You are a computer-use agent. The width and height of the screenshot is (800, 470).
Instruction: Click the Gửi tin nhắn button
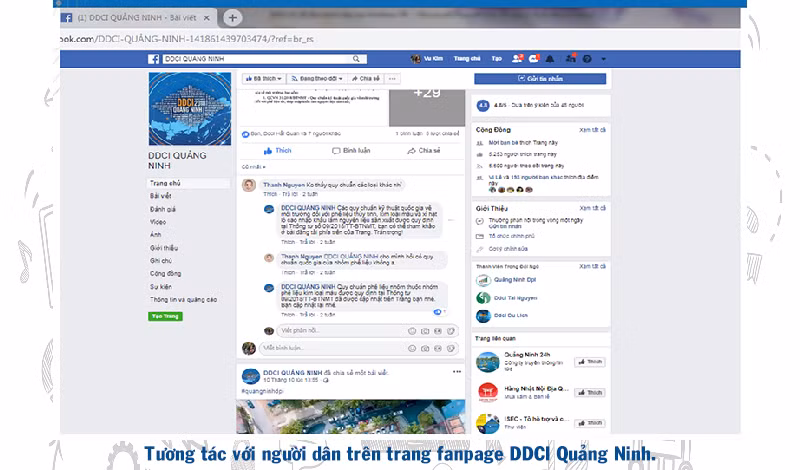tap(540, 79)
